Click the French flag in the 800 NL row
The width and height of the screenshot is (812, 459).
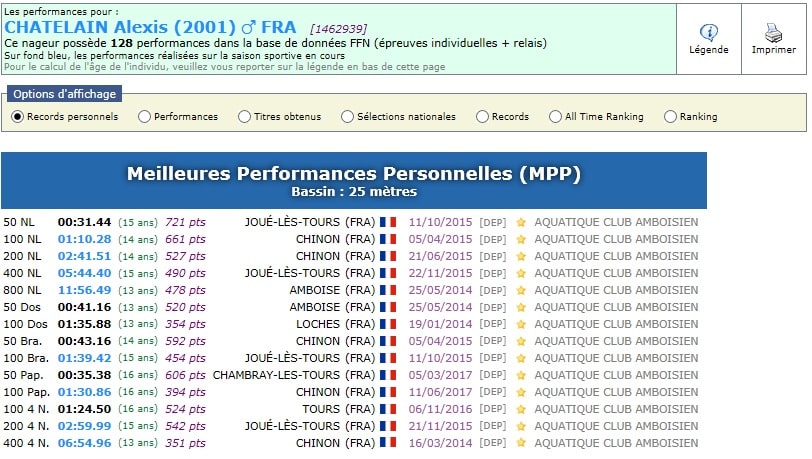click(x=388, y=290)
